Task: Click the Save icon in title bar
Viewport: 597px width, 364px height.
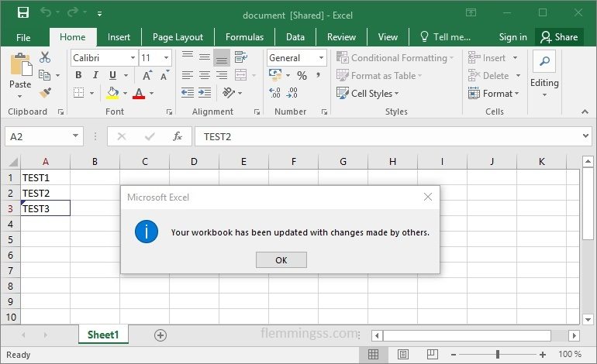Action: click(23, 13)
